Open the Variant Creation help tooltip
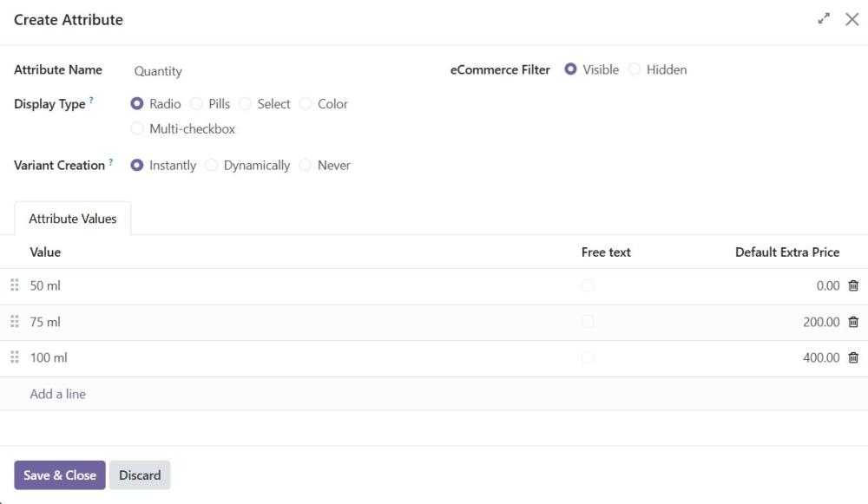The image size is (868, 504). click(x=110, y=160)
